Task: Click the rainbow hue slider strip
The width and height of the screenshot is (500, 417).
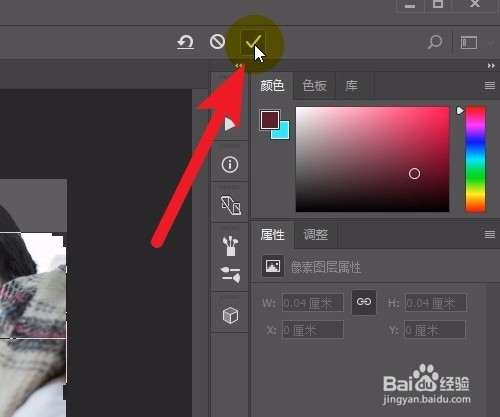Action: coord(475,159)
